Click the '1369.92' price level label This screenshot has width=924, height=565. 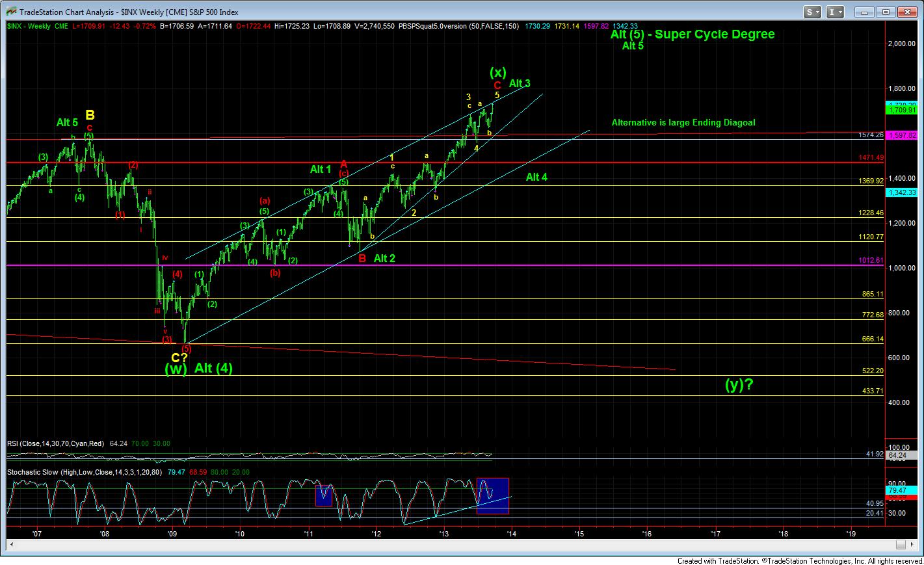pos(871,181)
